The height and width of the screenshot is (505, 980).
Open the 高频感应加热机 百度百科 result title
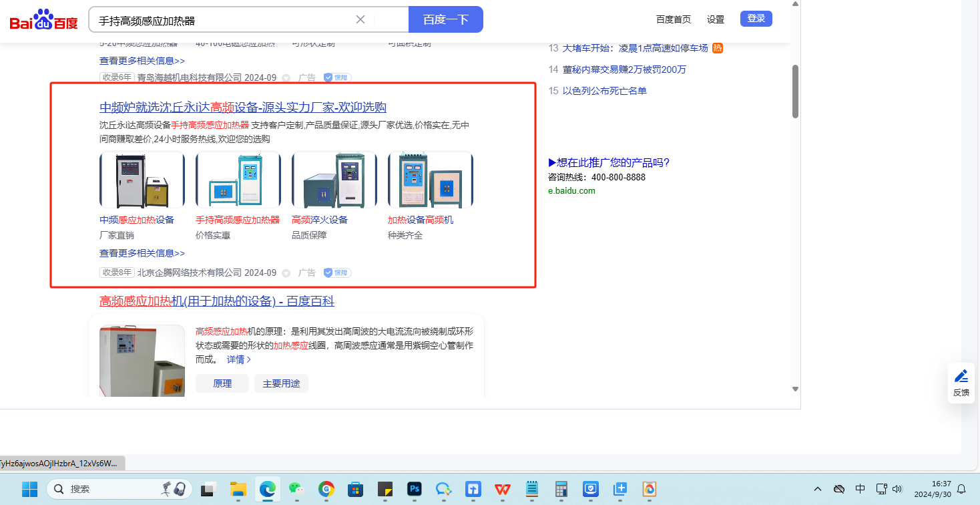(217, 301)
